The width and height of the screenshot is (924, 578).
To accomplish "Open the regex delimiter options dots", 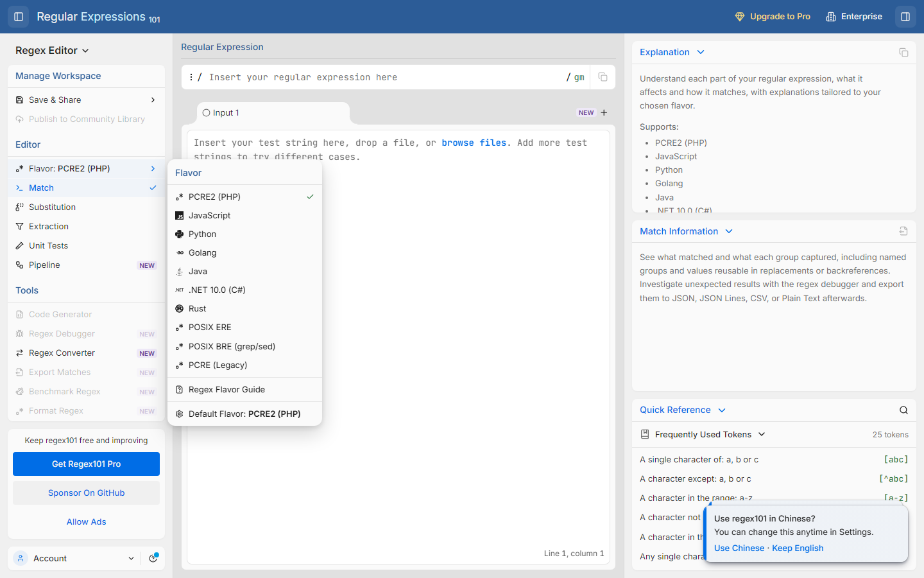I will point(191,77).
